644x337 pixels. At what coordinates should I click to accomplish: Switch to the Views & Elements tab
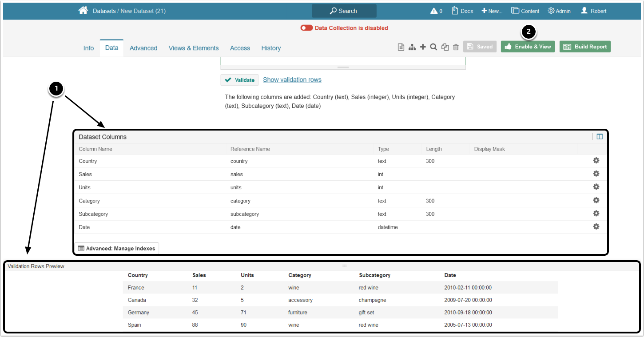(x=194, y=48)
